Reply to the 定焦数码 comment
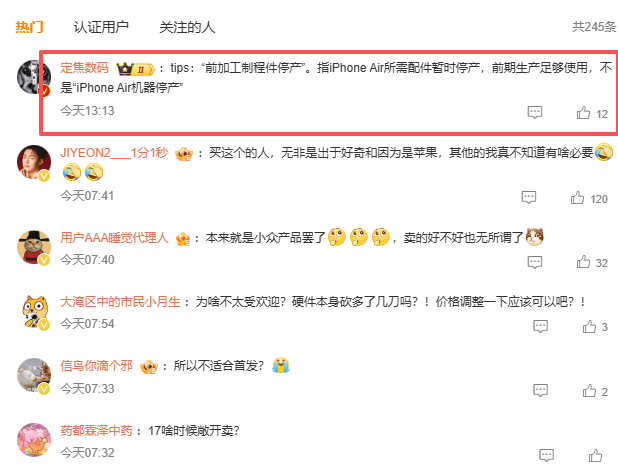 [535, 113]
